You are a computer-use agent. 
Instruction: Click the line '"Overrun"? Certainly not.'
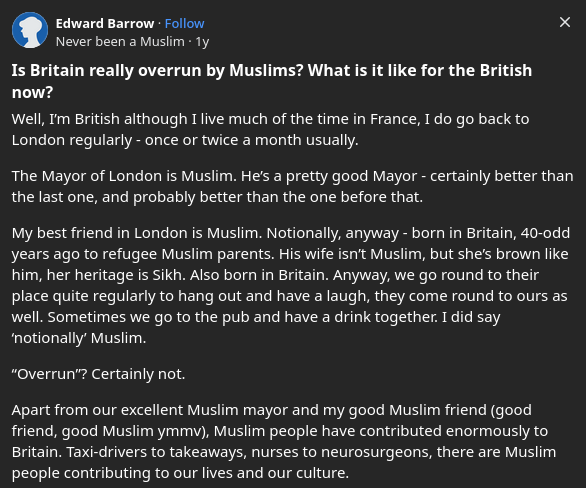pyautogui.click(x=98, y=374)
